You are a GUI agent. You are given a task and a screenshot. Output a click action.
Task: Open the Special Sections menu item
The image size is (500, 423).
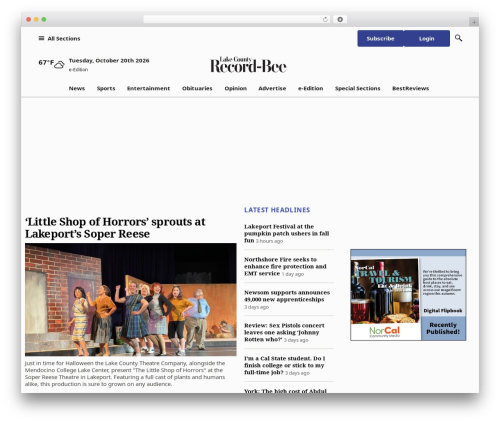(x=357, y=88)
